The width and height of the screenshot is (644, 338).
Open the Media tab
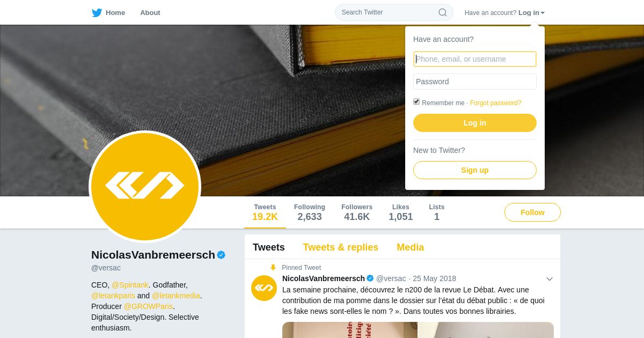click(411, 247)
